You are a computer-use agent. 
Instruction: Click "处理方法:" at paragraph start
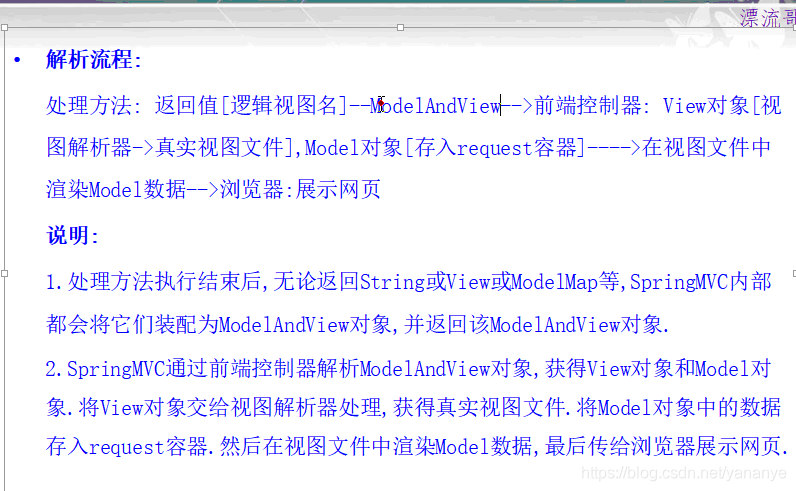pyautogui.click(x=94, y=106)
